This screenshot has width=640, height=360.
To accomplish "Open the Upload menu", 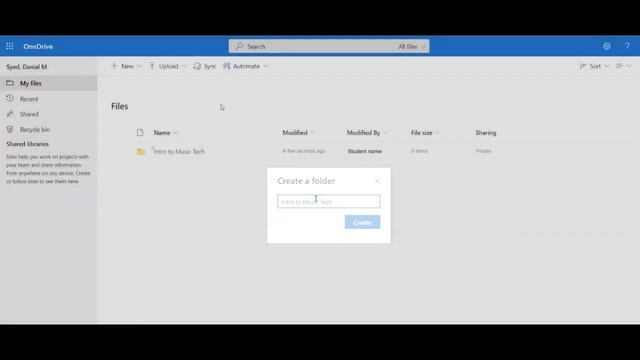I will [168, 66].
